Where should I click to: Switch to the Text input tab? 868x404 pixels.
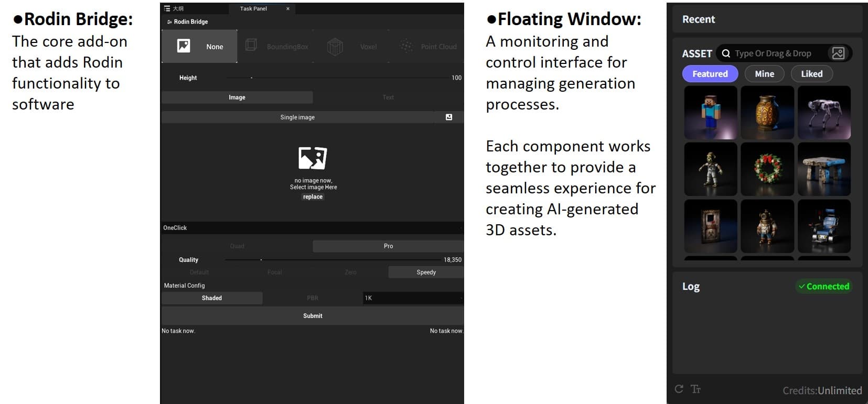388,97
